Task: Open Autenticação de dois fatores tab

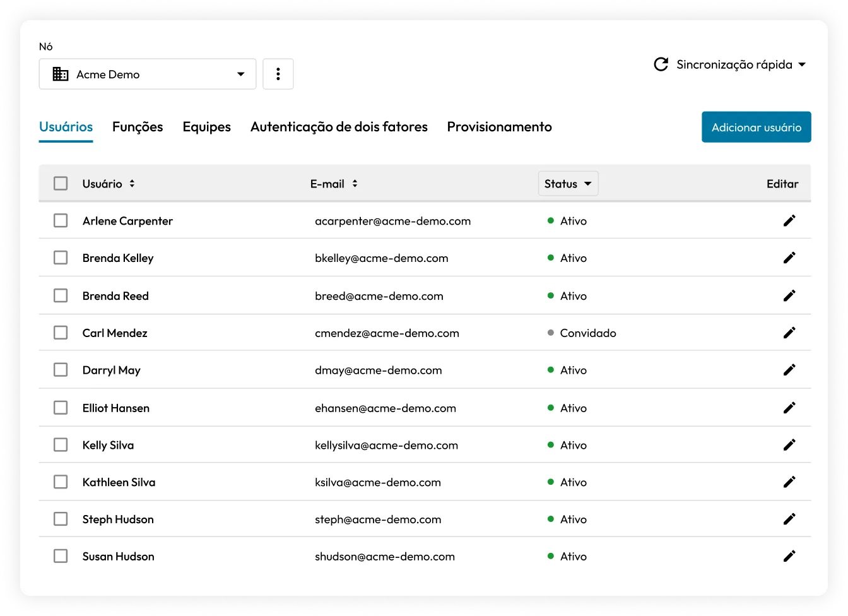Action: click(x=339, y=127)
